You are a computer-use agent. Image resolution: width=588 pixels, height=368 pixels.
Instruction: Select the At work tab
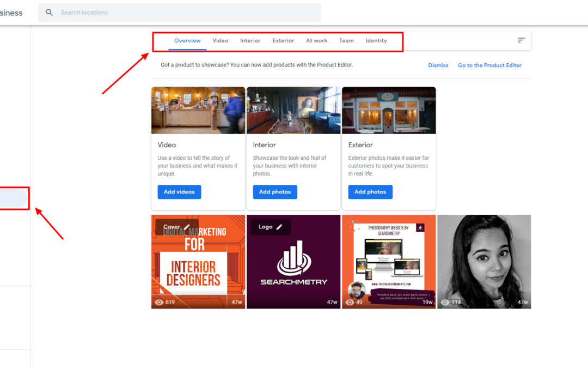317,41
